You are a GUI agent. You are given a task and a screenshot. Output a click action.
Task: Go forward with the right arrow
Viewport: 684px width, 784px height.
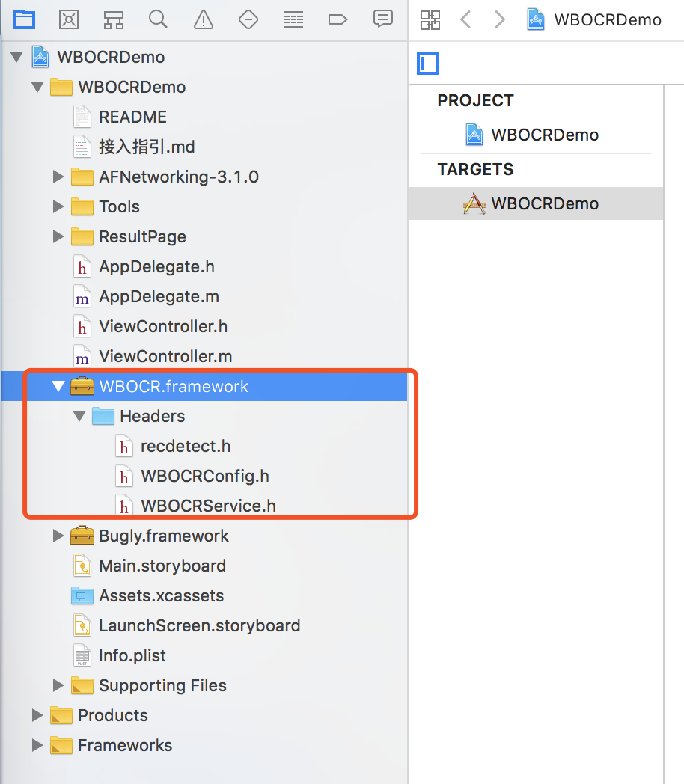pos(499,20)
